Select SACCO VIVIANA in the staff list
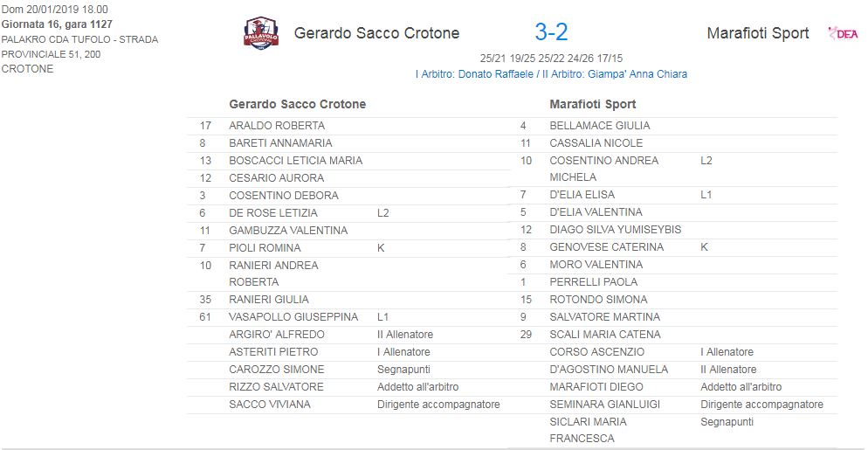This screenshot has width=868, height=450. coord(269,404)
